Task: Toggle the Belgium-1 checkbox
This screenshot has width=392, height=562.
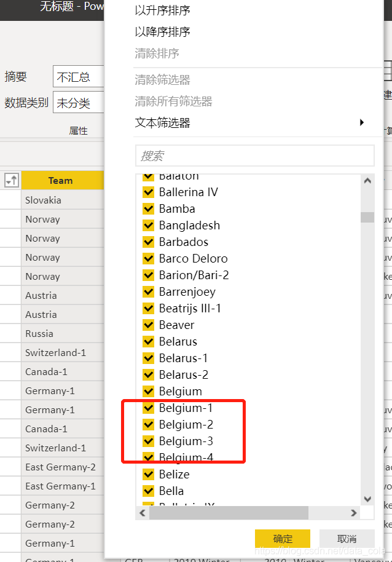Action: (x=148, y=408)
